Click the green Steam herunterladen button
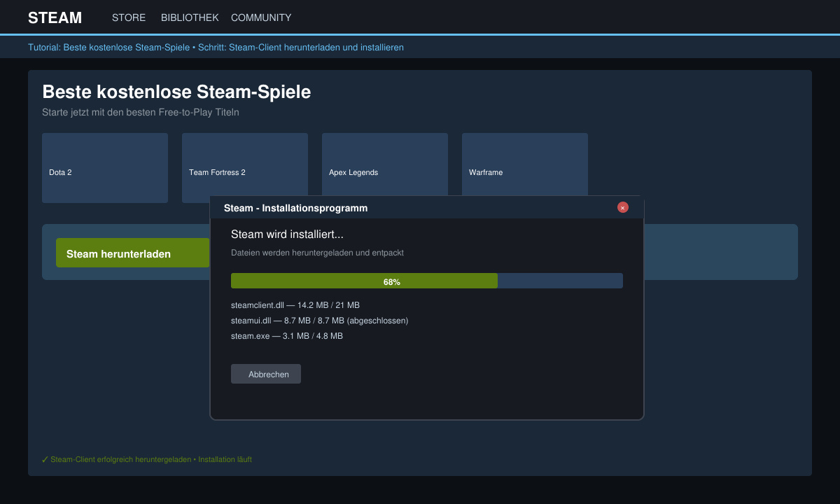Screen dimensions: 840x504 pos(133,253)
